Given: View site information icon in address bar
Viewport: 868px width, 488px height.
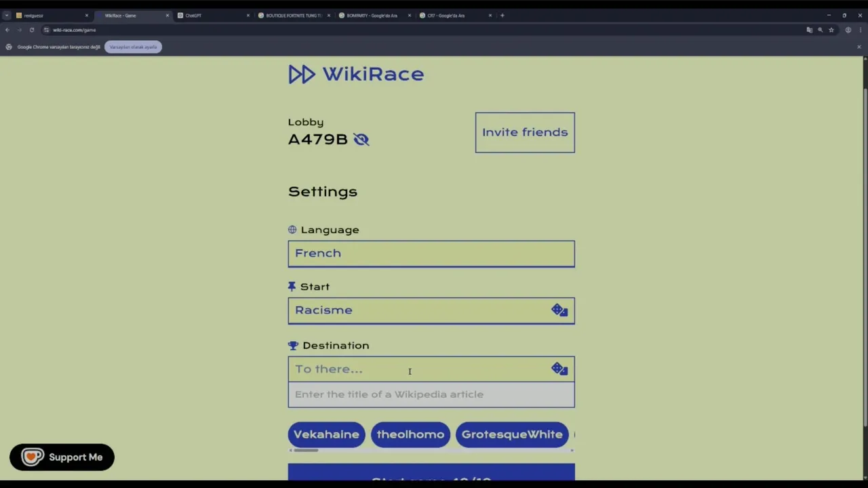Looking at the screenshot, I should 46,30.
